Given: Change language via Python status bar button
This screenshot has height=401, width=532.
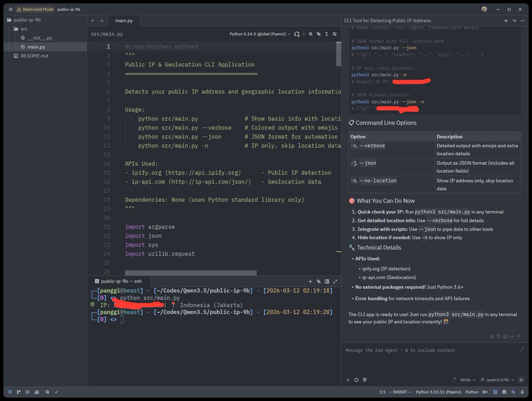Looking at the screenshot, I should (472, 392).
